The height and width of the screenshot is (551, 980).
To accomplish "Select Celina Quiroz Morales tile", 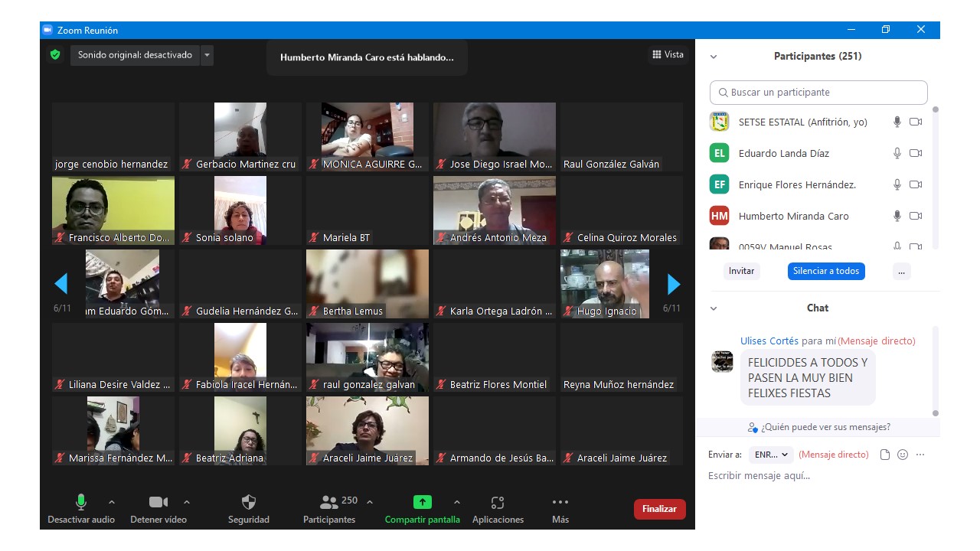I will pos(622,210).
